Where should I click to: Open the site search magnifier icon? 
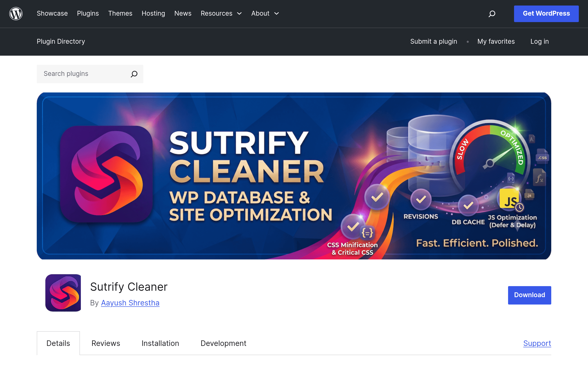click(492, 14)
